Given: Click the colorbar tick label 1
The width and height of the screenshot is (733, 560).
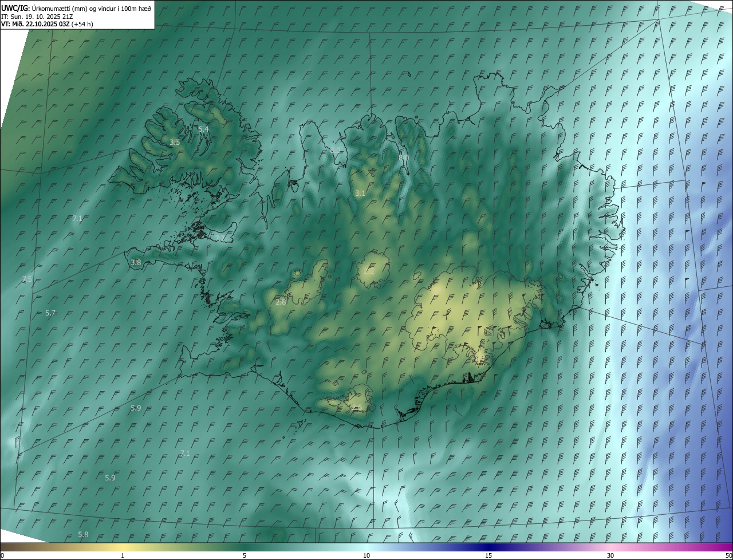Looking at the screenshot, I should 123,555.
